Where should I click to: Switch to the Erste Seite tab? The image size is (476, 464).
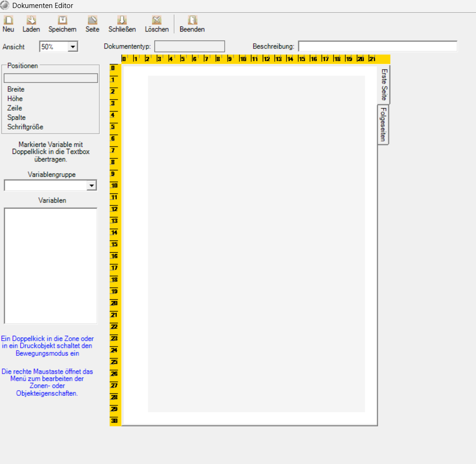[384, 85]
